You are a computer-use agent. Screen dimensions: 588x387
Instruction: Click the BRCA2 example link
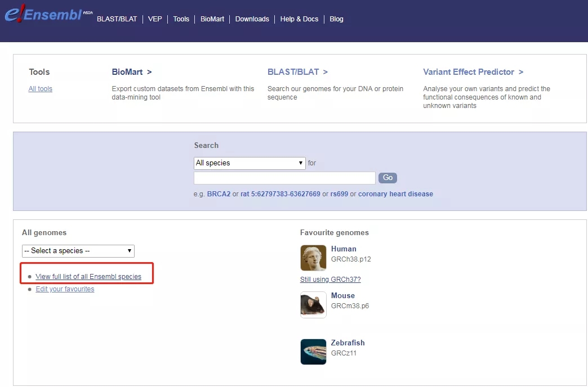coord(219,194)
